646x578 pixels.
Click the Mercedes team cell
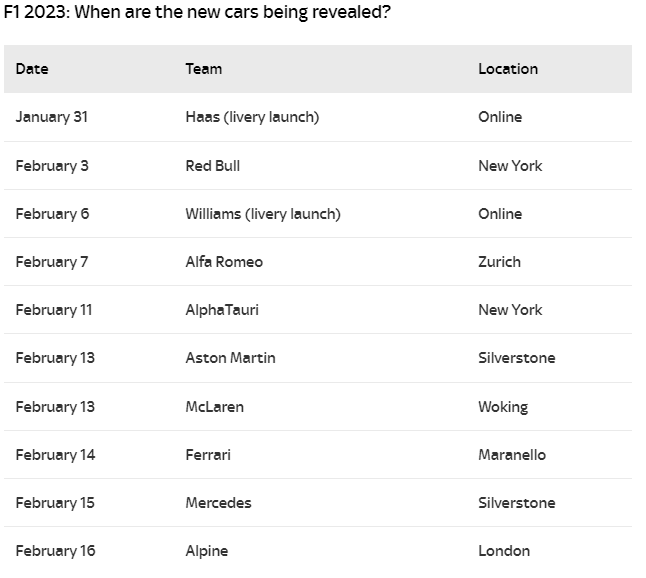218,503
